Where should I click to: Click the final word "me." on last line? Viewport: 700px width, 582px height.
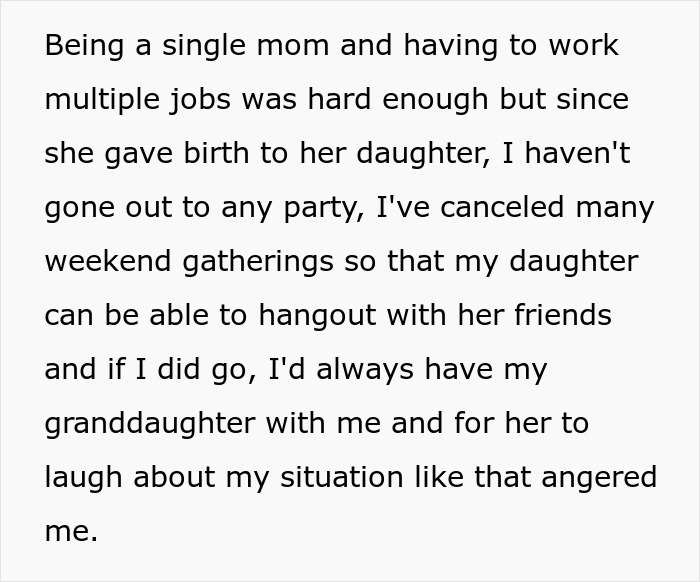point(70,532)
